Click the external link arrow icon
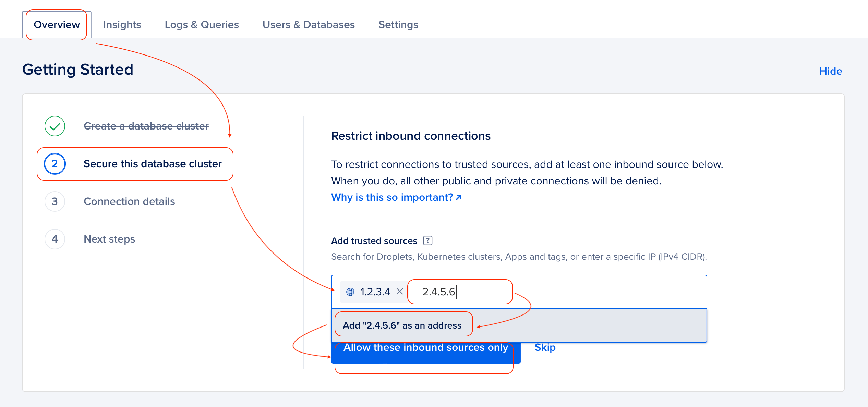The image size is (868, 407). pos(459,197)
